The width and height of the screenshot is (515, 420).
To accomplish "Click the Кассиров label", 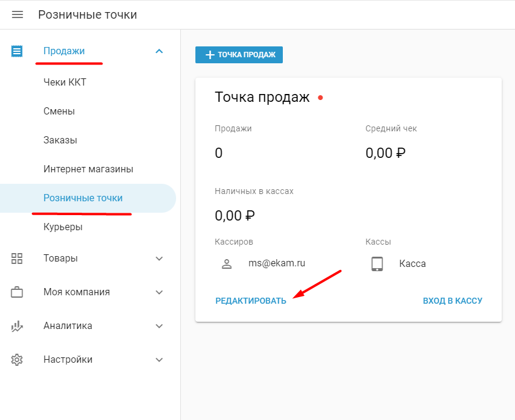I will [234, 242].
